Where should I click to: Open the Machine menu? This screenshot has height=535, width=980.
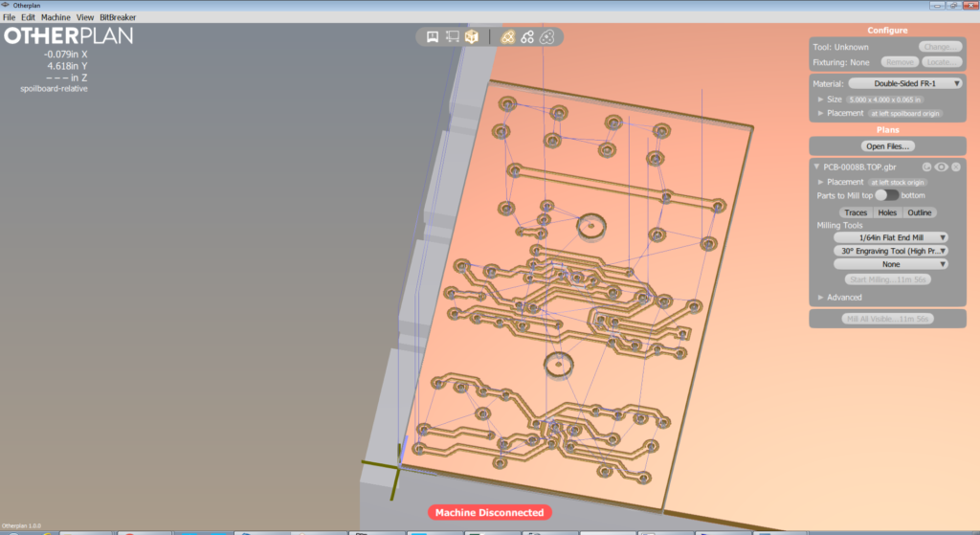point(56,17)
